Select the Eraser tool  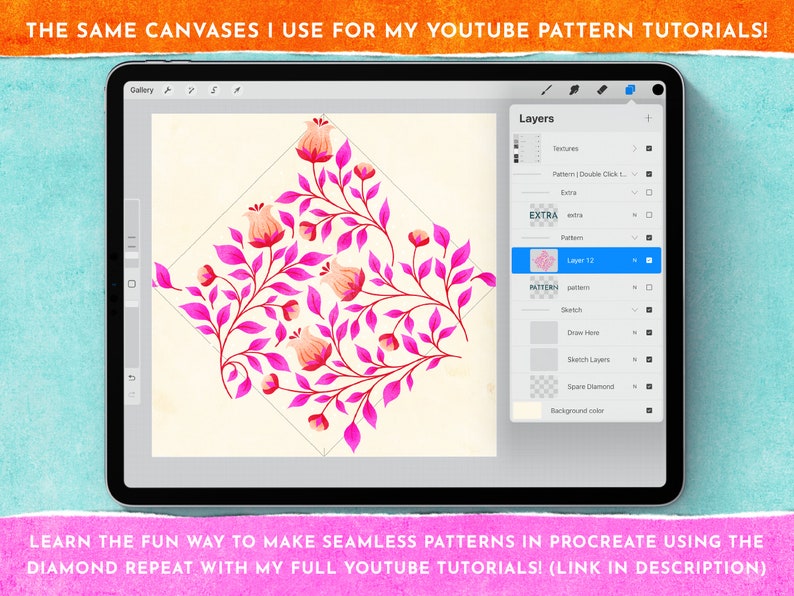click(602, 90)
